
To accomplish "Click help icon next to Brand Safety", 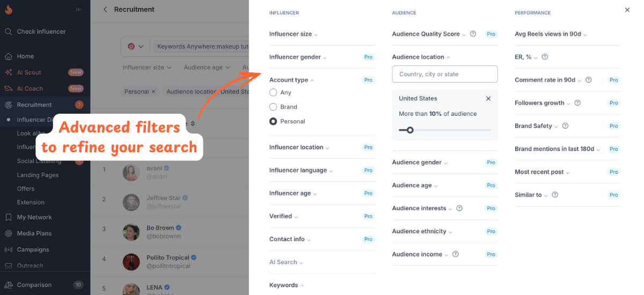I will click(565, 126).
